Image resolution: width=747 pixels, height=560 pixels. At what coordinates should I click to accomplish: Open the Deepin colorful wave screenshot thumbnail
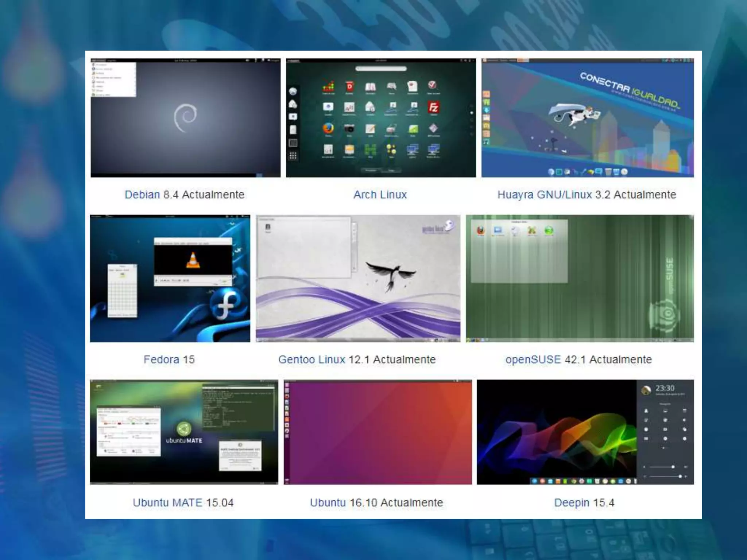[585, 432]
